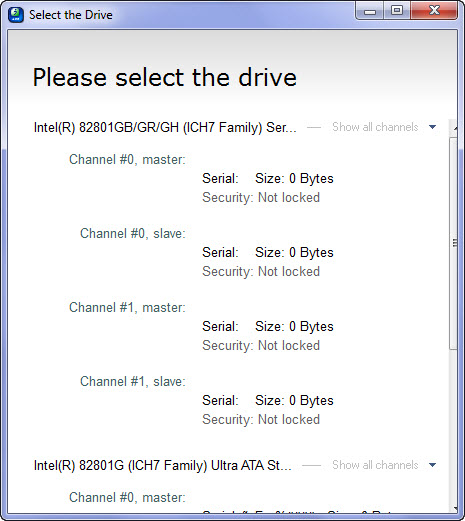
Task: Click the scroll down arrow of the list
Action: pyautogui.click(x=455, y=509)
